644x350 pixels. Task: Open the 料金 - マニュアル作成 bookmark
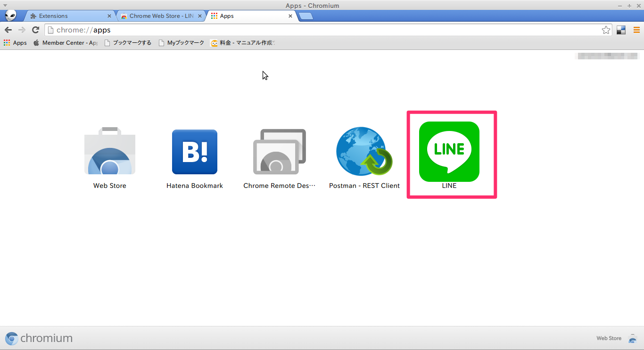(243, 43)
